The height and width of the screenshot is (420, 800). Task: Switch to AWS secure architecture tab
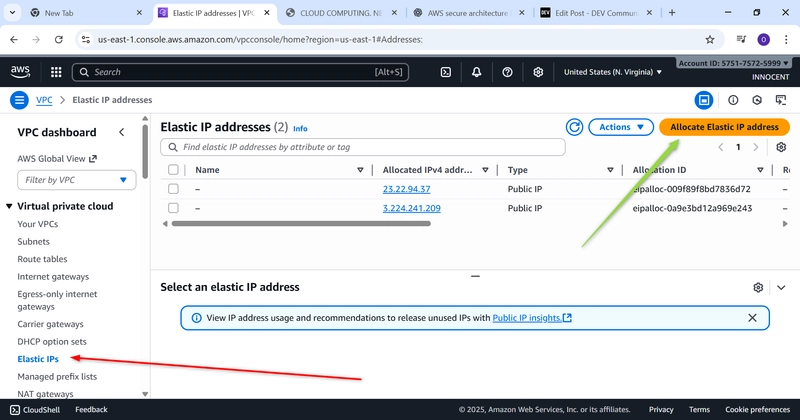pyautogui.click(x=468, y=13)
